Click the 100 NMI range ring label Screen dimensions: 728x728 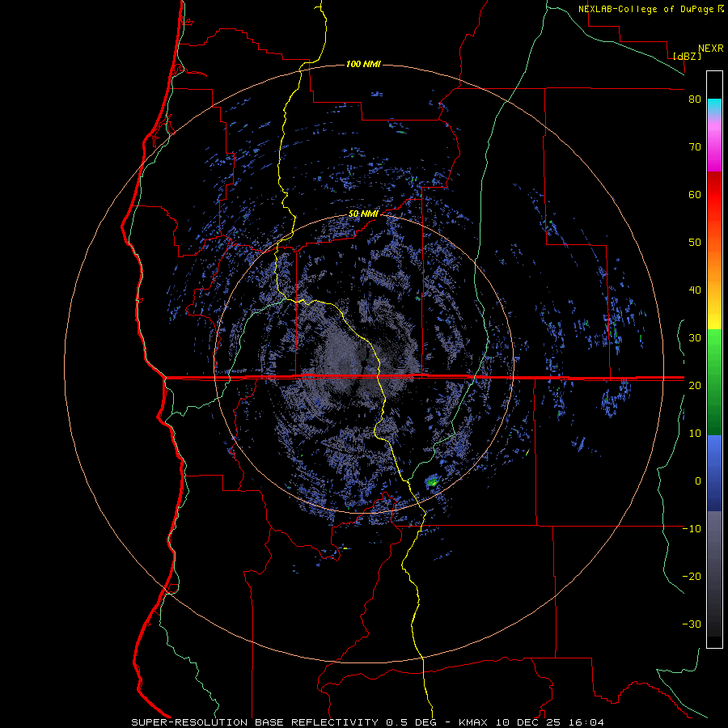pyautogui.click(x=363, y=64)
